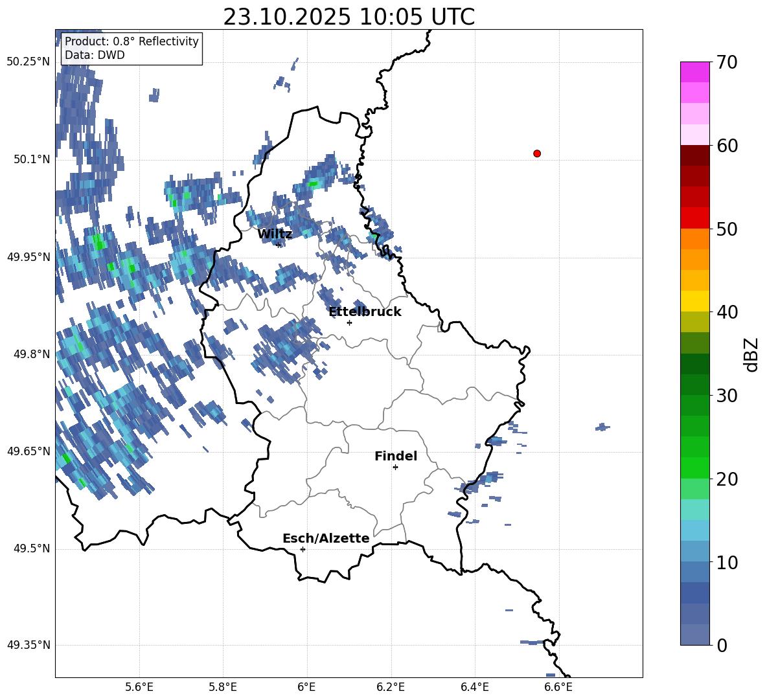Click the orange colorbar segment below 50
Image resolution: width=767 pixels, height=700 pixels.
694,239
